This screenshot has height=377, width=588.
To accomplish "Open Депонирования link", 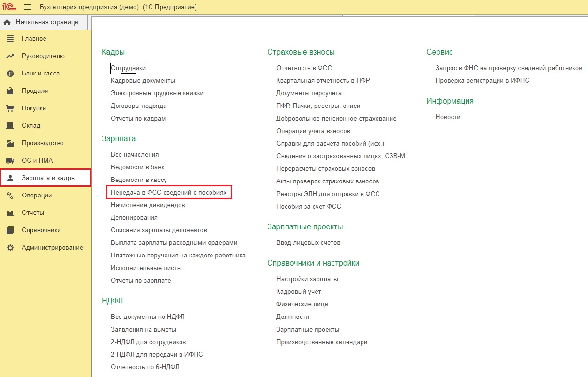I will (134, 218).
